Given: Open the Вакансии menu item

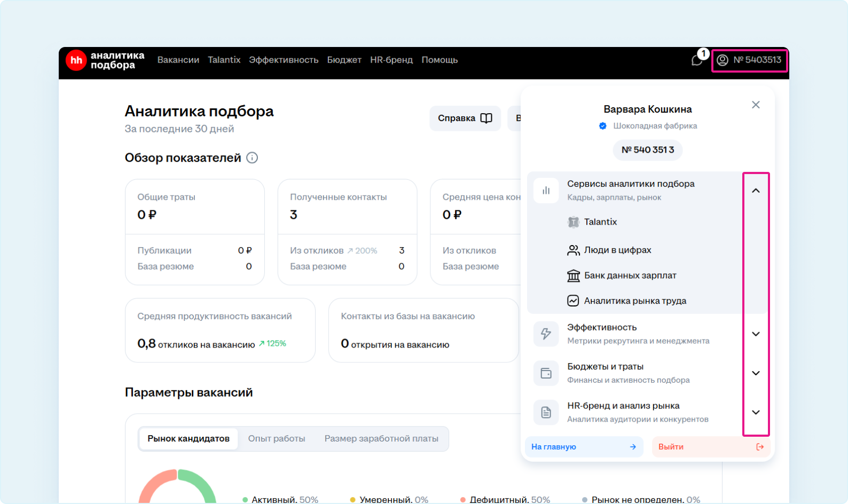Looking at the screenshot, I should 178,60.
